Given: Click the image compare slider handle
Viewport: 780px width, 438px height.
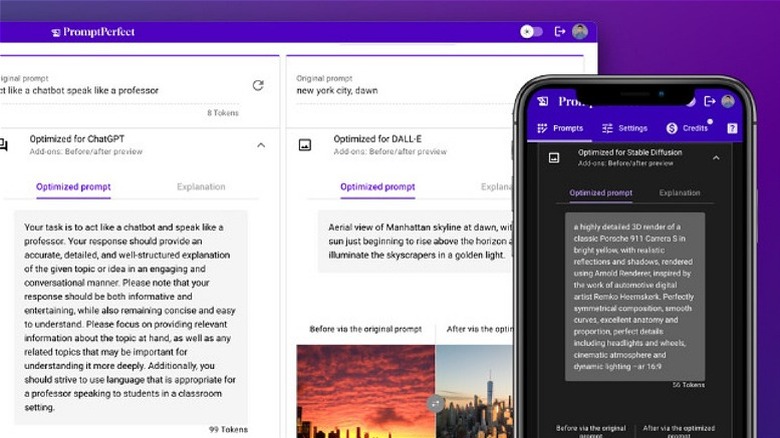Looking at the screenshot, I should tap(435, 403).
